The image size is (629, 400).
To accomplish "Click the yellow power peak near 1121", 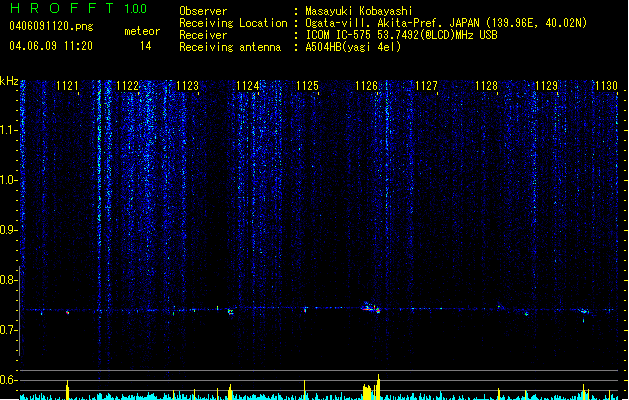I will point(67,390).
